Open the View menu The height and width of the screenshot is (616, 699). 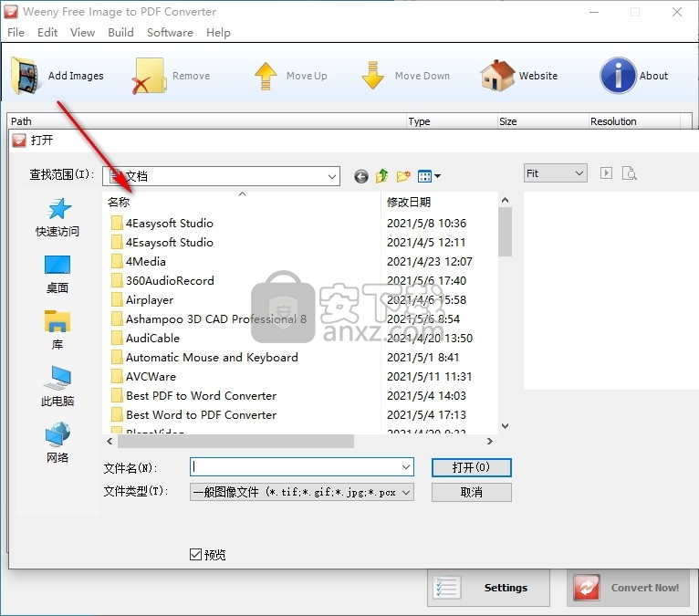click(82, 33)
